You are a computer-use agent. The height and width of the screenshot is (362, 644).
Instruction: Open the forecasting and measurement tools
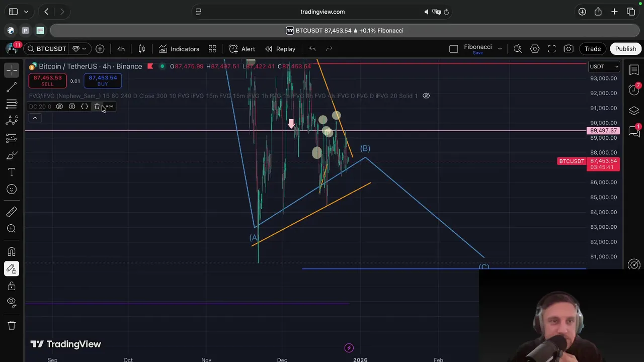[x=12, y=138]
